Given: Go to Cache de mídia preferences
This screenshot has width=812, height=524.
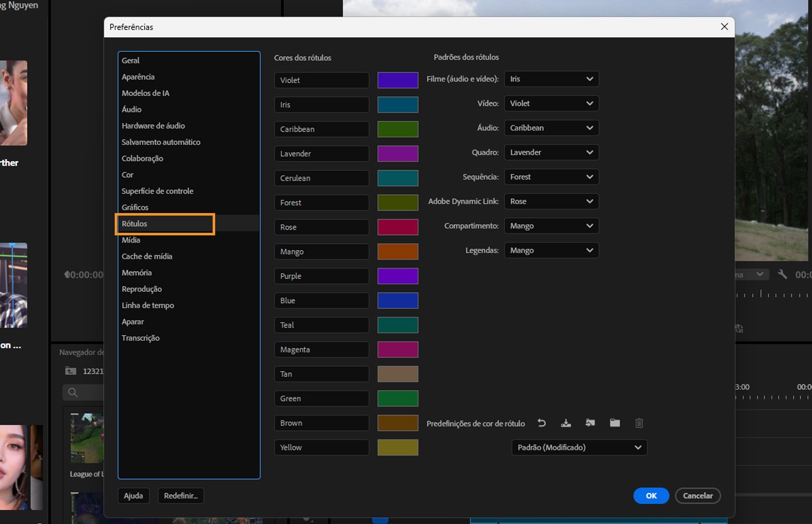Looking at the screenshot, I should coord(189,256).
